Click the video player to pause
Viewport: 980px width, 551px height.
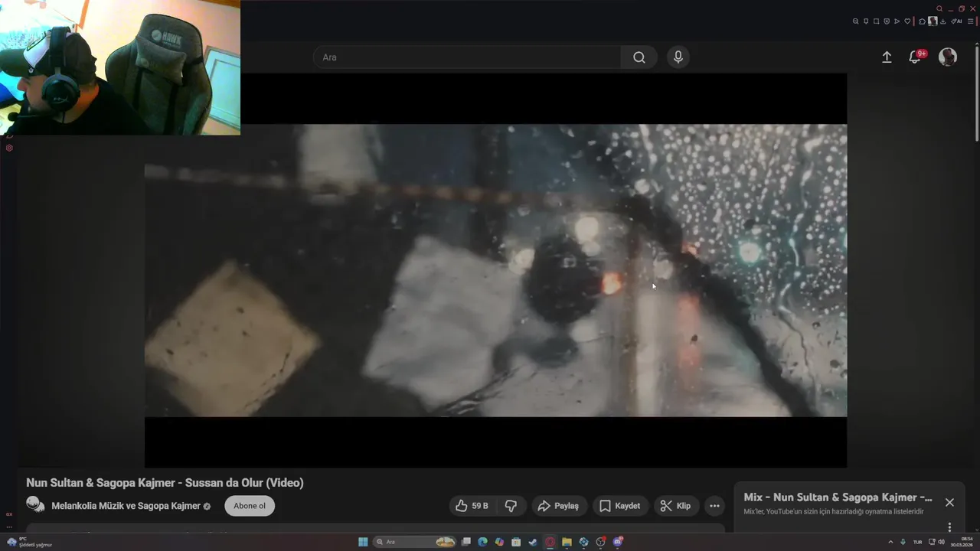495,270
